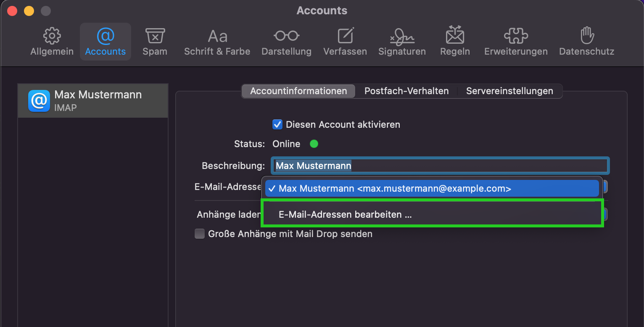Select the Accounts toolbar icon
The height and width of the screenshot is (327, 644).
tap(106, 42)
